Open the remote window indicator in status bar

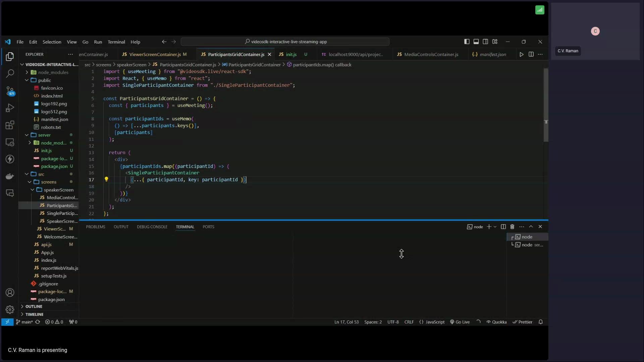pos(7,322)
